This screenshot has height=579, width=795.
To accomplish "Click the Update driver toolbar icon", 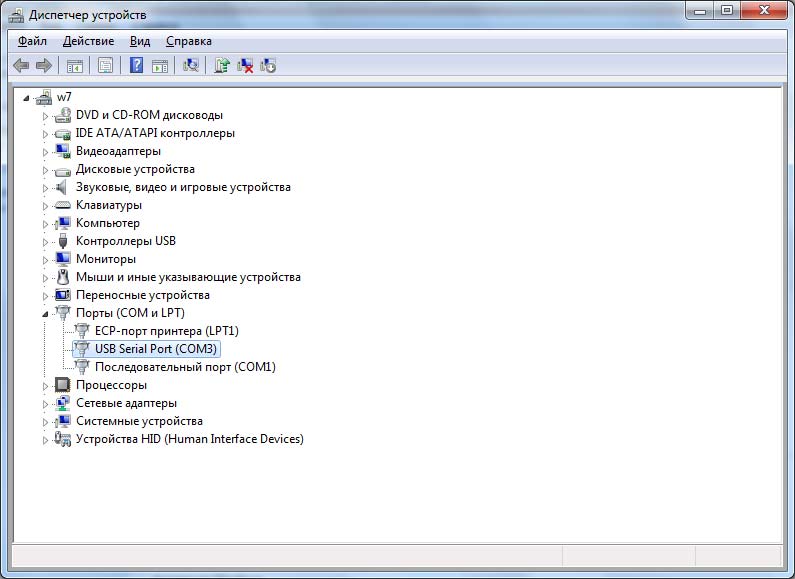I will point(222,65).
